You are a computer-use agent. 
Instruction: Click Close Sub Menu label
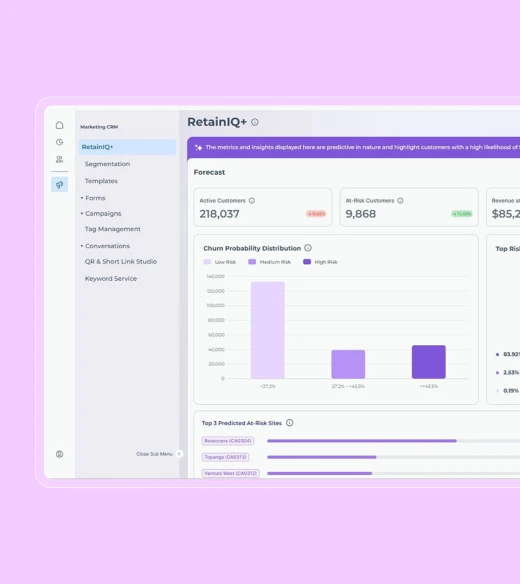[154, 454]
